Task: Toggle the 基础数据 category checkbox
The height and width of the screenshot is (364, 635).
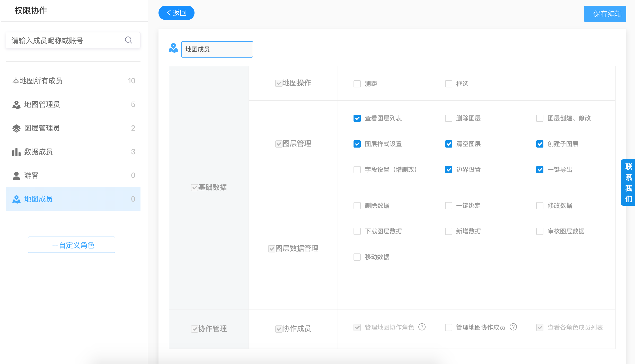Action: pyautogui.click(x=195, y=188)
